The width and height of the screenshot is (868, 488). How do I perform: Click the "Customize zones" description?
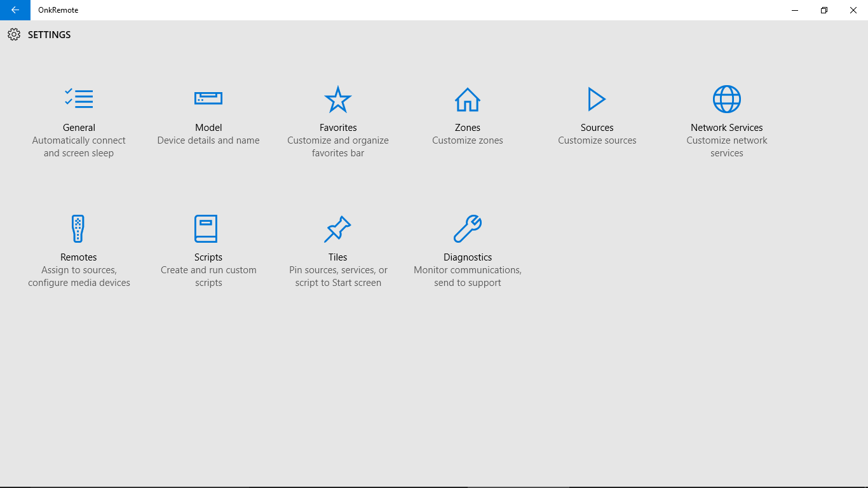click(x=468, y=140)
